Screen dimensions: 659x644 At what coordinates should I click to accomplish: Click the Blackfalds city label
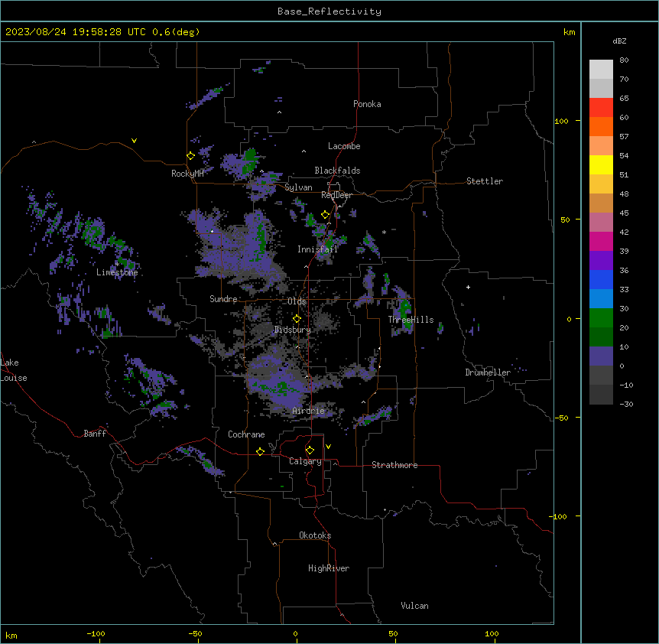(337, 171)
